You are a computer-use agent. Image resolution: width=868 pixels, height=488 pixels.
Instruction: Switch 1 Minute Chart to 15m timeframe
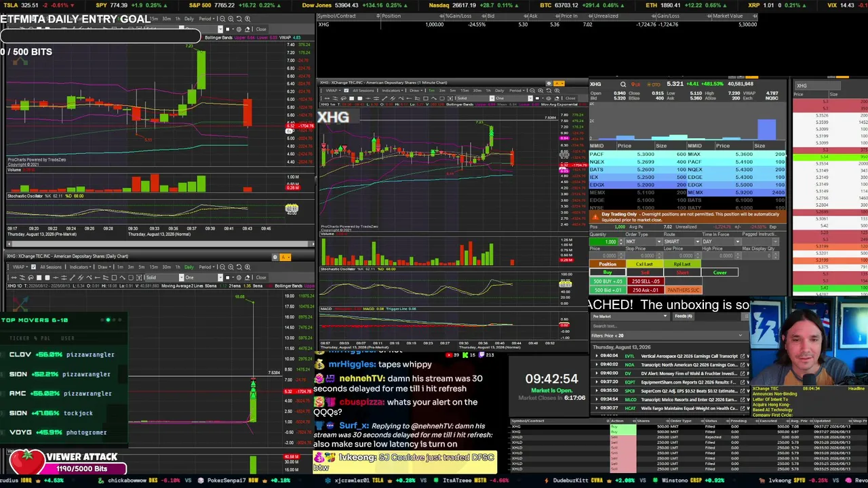point(465,90)
